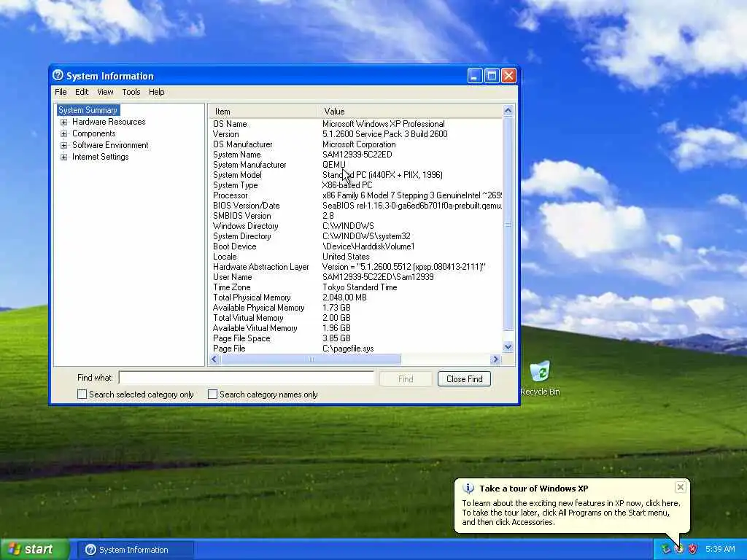The width and height of the screenshot is (747, 560).
Task: Open the Help menu
Action: pos(156,92)
